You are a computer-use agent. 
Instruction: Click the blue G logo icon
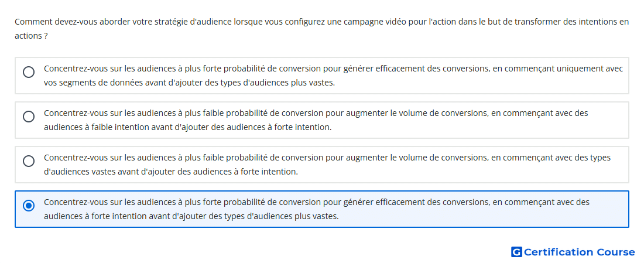(516, 252)
